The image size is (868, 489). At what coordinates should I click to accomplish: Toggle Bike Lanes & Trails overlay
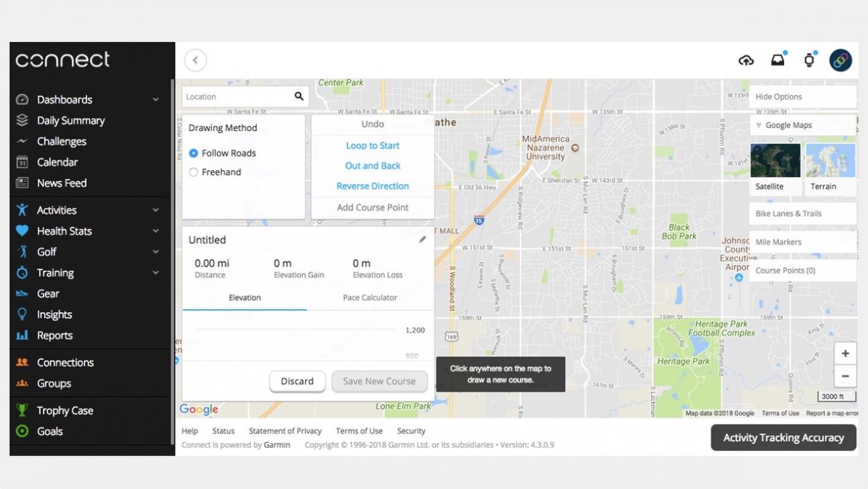pyautogui.click(x=802, y=213)
